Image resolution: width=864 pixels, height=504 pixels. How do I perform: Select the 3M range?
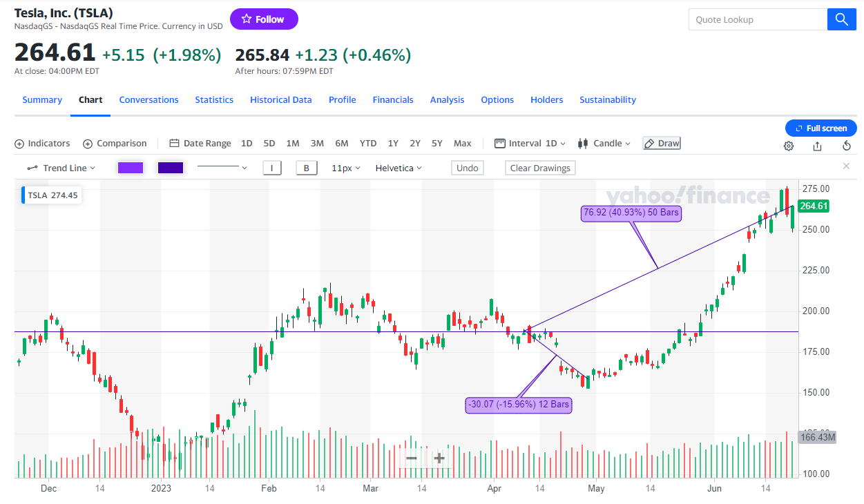tap(317, 144)
